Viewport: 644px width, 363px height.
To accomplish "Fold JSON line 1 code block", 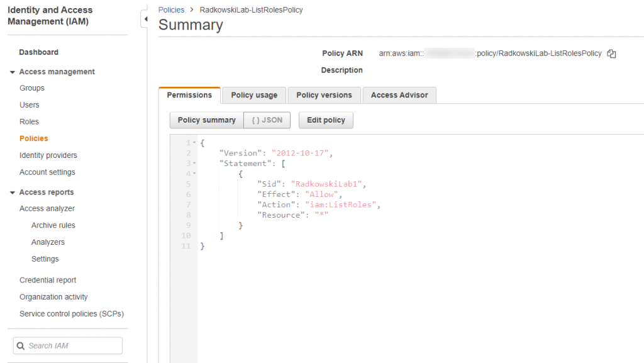I will (x=194, y=142).
